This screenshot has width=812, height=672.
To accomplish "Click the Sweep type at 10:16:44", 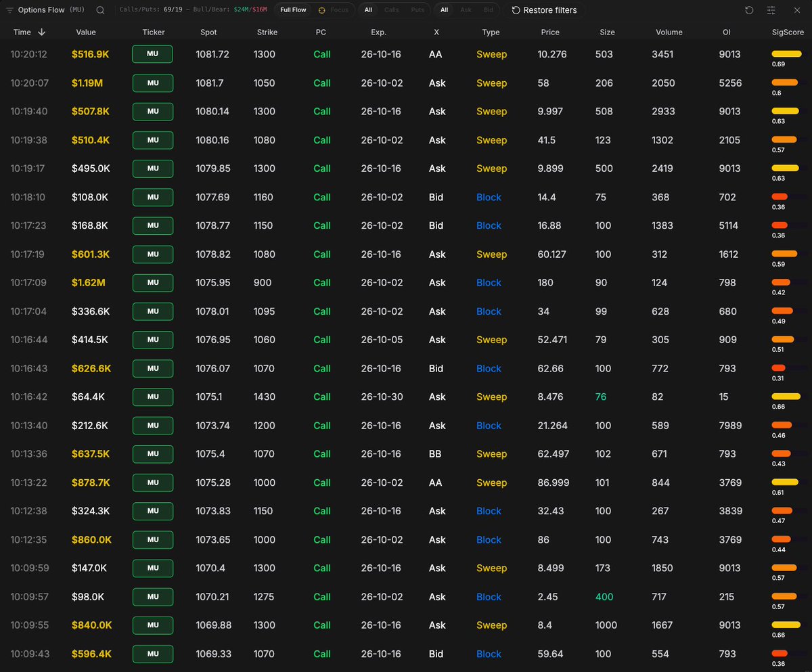I will pos(491,340).
